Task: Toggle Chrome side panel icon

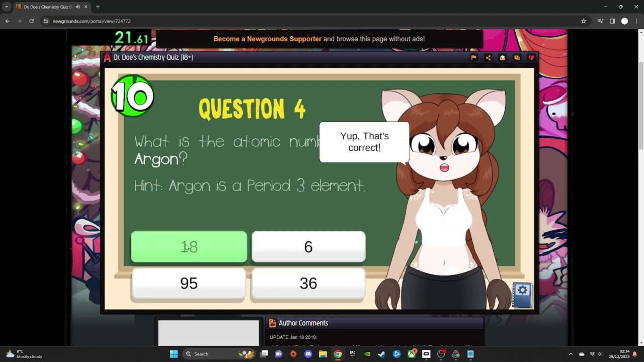Action: click(612, 21)
